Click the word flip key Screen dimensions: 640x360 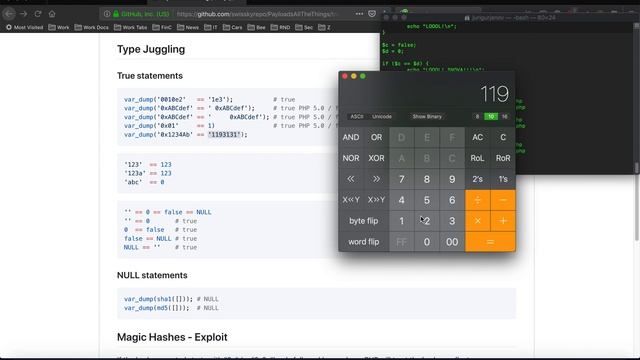click(x=364, y=242)
